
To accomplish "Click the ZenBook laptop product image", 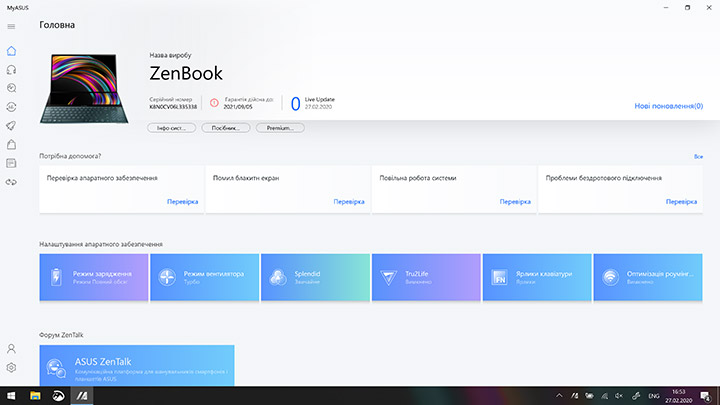I will point(84,89).
